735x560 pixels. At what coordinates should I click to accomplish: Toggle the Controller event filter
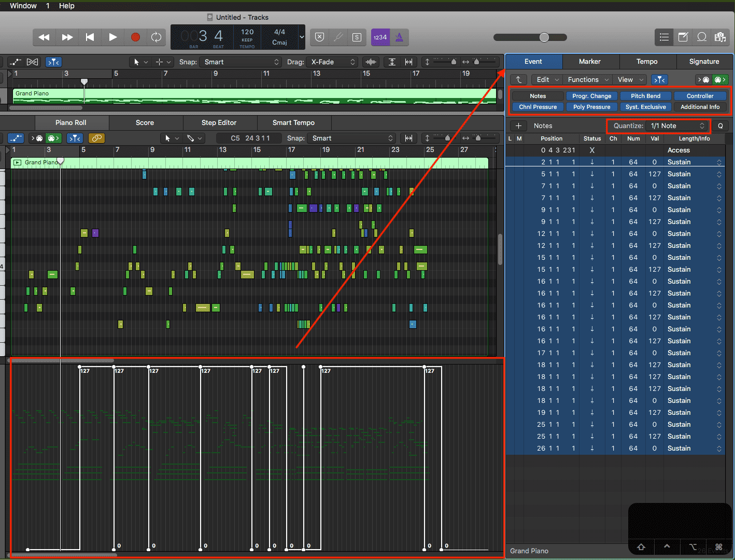700,96
